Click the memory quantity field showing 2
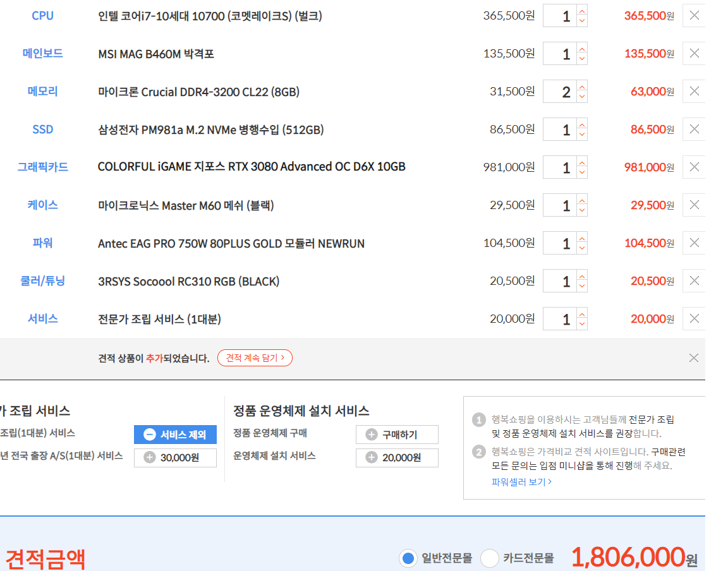728x571 pixels. [x=560, y=92]
